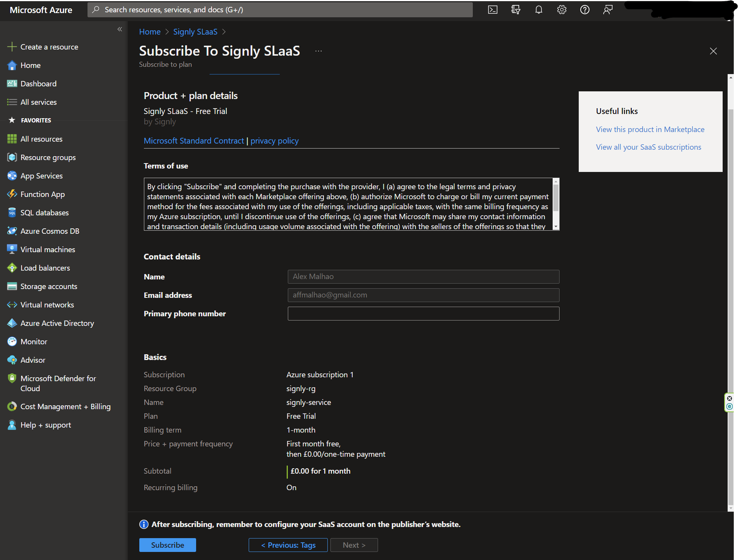Click the "£0.00 for 1 month" subtotal value

click(320, 471)
